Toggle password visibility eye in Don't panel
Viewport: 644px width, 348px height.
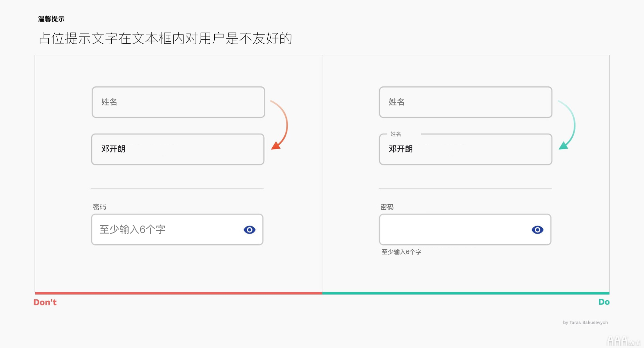250,230
